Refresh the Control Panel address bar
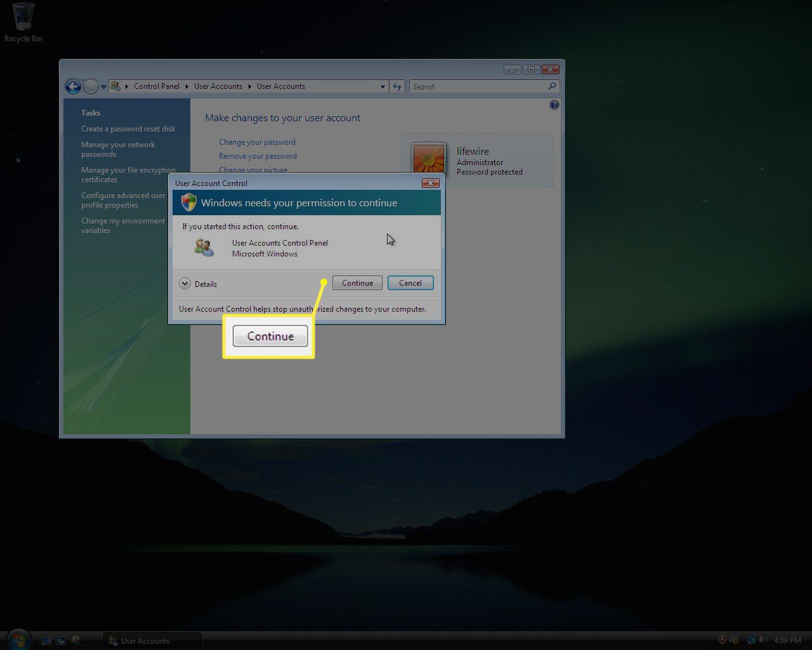Screen dimensions: 812x650 point(398,87)
